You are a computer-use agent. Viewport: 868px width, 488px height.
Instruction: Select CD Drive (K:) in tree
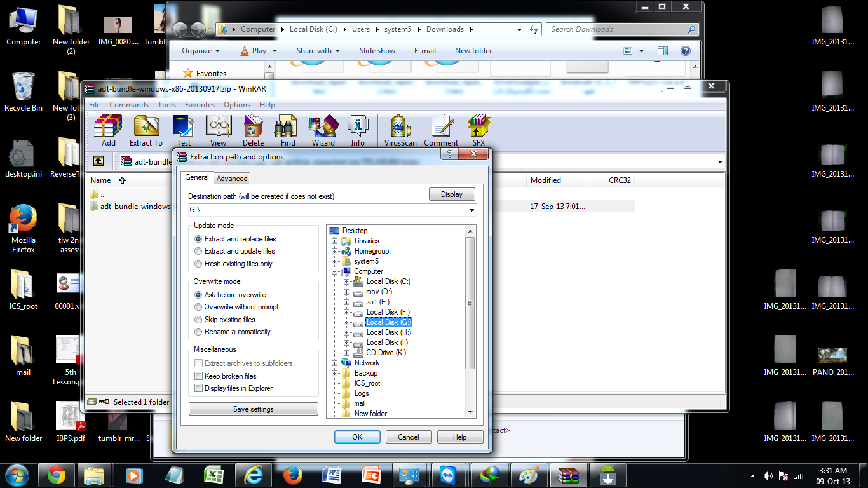[x=386, y=353]
